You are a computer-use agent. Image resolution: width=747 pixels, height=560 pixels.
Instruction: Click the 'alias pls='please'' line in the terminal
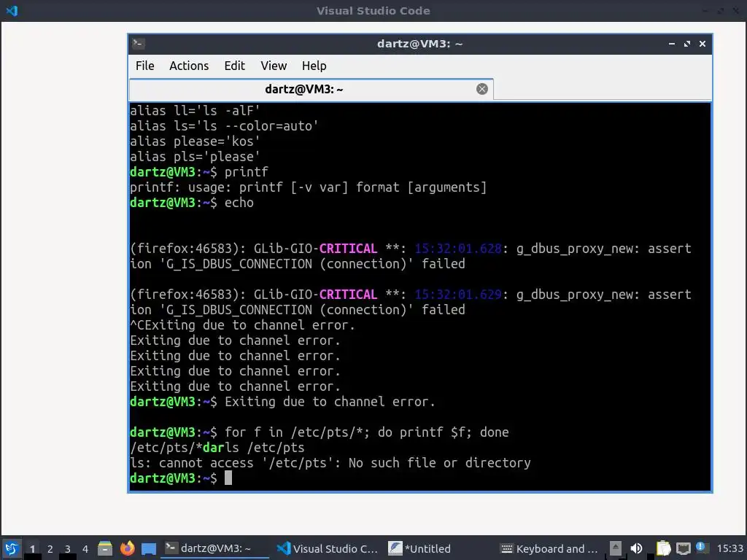(x=196, y=157)
